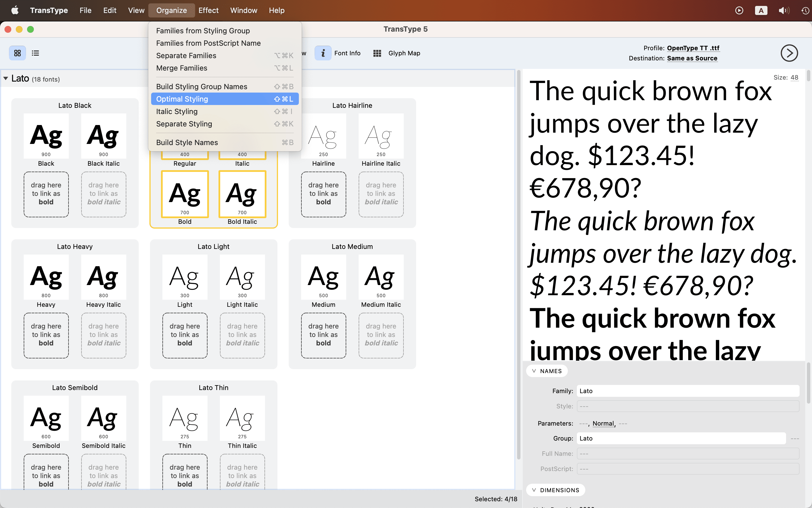Viewport: 812px width, 508px height.
Task: Choose Merge Families menu item
Action: click(x=225, y=68)
